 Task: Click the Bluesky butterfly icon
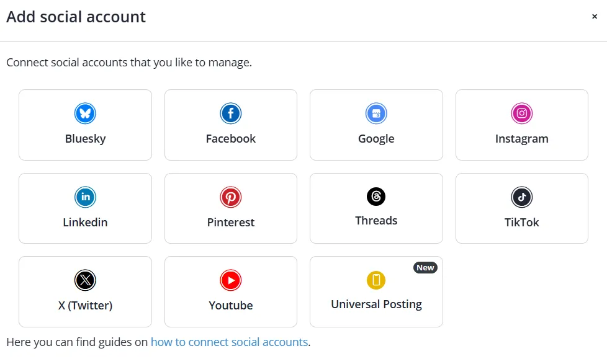click(85, 113)
